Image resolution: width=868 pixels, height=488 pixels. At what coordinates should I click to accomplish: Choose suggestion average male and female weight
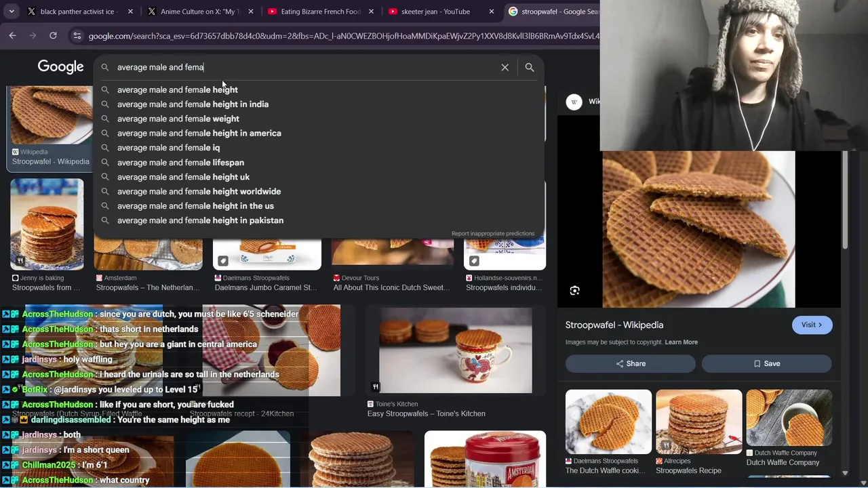(319, 119)
